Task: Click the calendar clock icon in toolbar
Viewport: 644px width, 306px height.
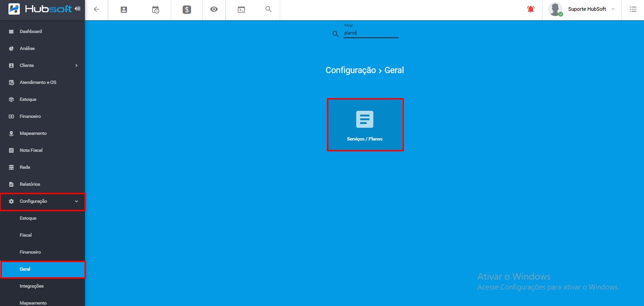Action: (x=155, y=9)
